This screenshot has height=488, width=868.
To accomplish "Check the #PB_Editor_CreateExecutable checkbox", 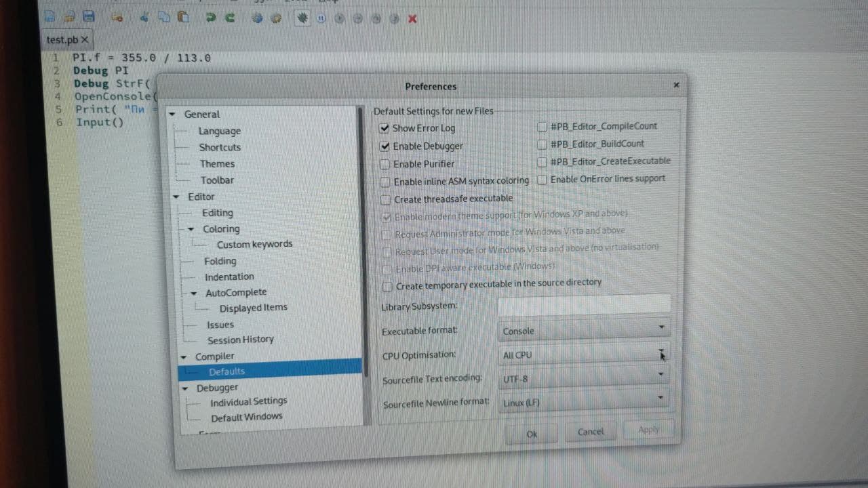I will (x=542, y=162).
